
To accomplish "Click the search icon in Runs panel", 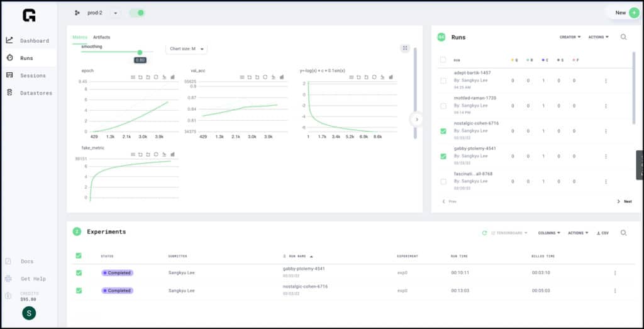I will [x=623, y=37].
